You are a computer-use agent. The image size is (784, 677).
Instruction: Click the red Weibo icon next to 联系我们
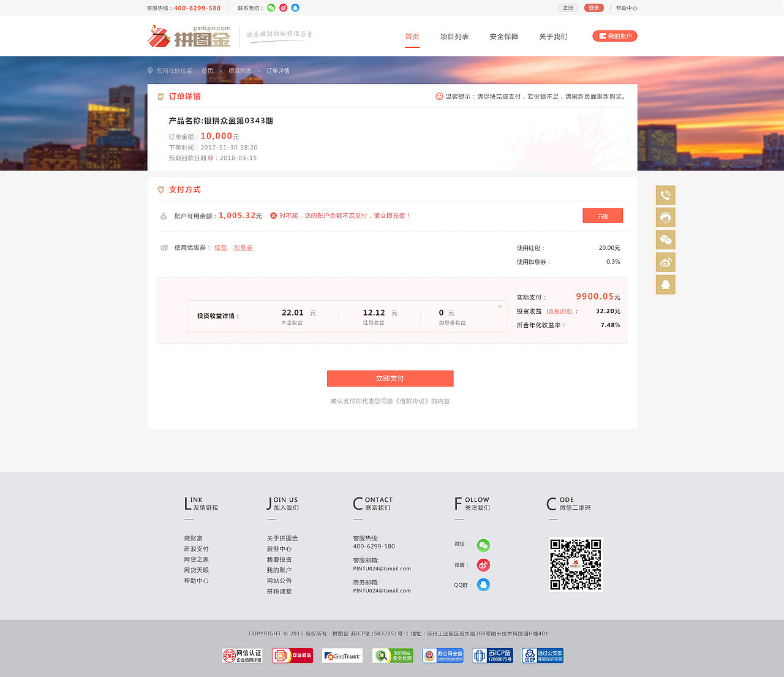coord(282,8)
